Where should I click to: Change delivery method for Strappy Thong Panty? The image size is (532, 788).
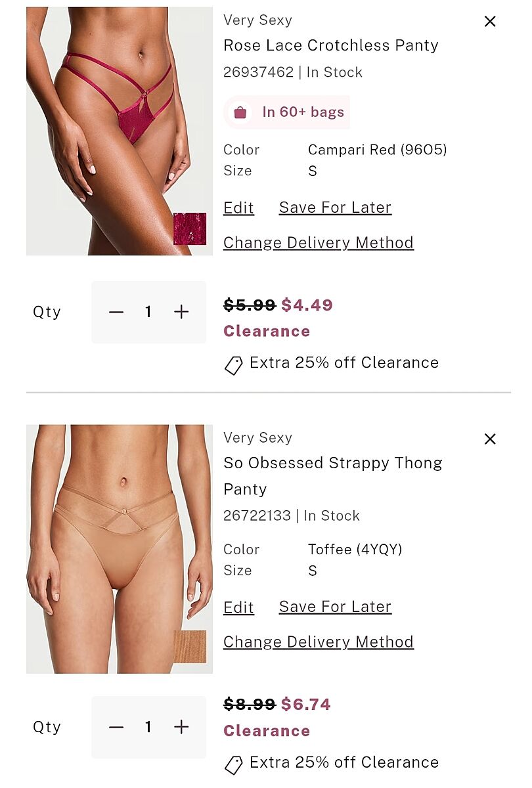[319, 642]
